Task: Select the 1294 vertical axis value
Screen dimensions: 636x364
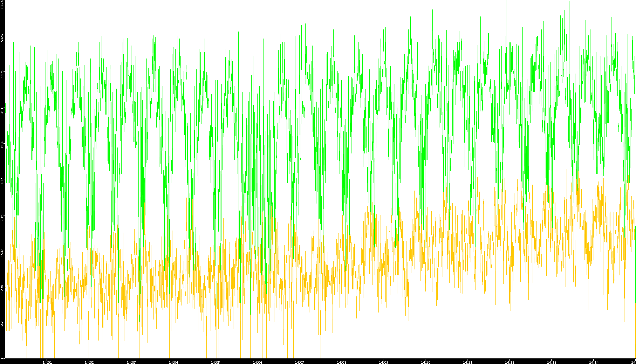Action: click(2, 289)
